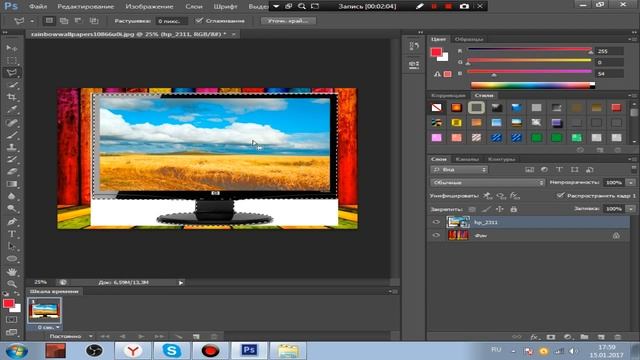Create a new layer group
The width and height of the screenshot is (640, 360).
[584, 337]
